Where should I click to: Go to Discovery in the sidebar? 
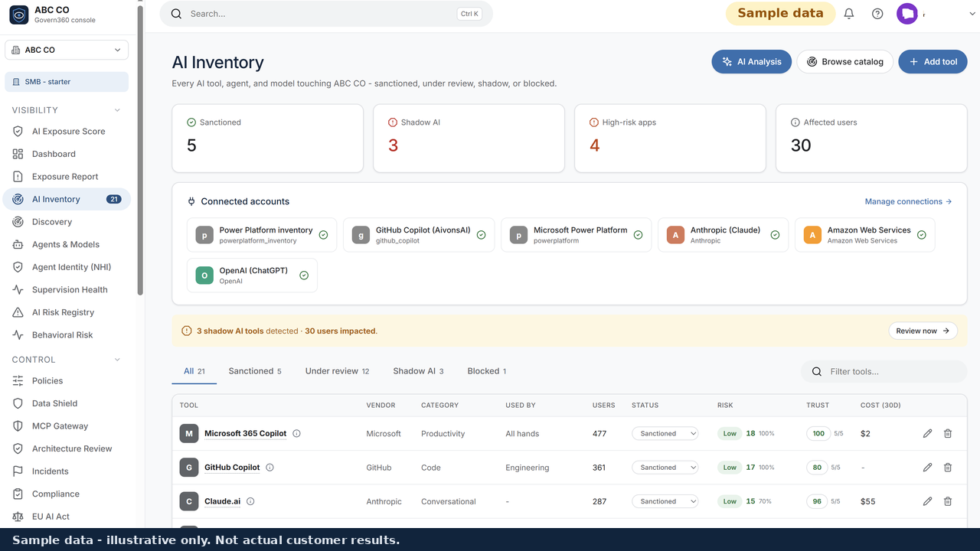tap(67, 222)
